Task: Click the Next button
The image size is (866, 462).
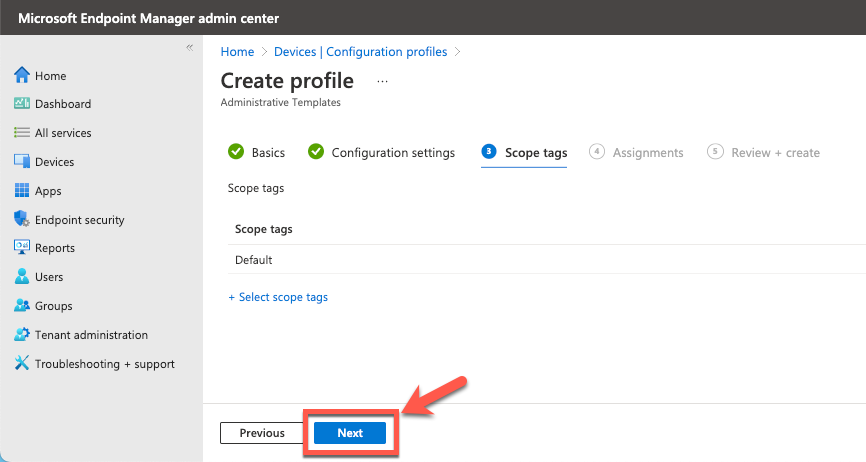Action: 350,433
